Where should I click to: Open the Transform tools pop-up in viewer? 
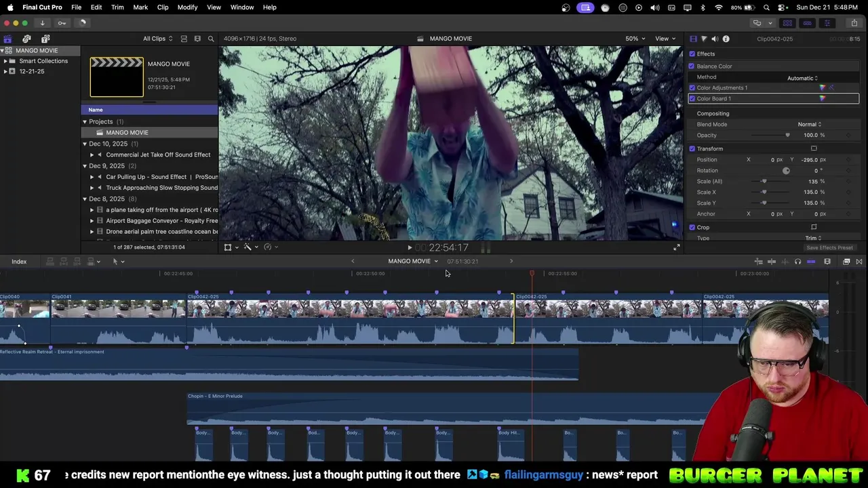(x=231, y=247)
